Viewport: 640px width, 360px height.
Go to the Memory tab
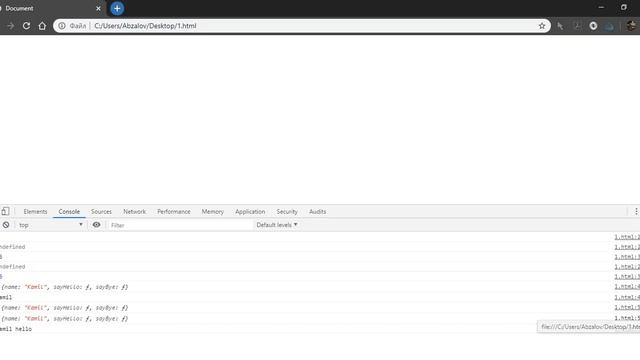(x=213, y=211)
